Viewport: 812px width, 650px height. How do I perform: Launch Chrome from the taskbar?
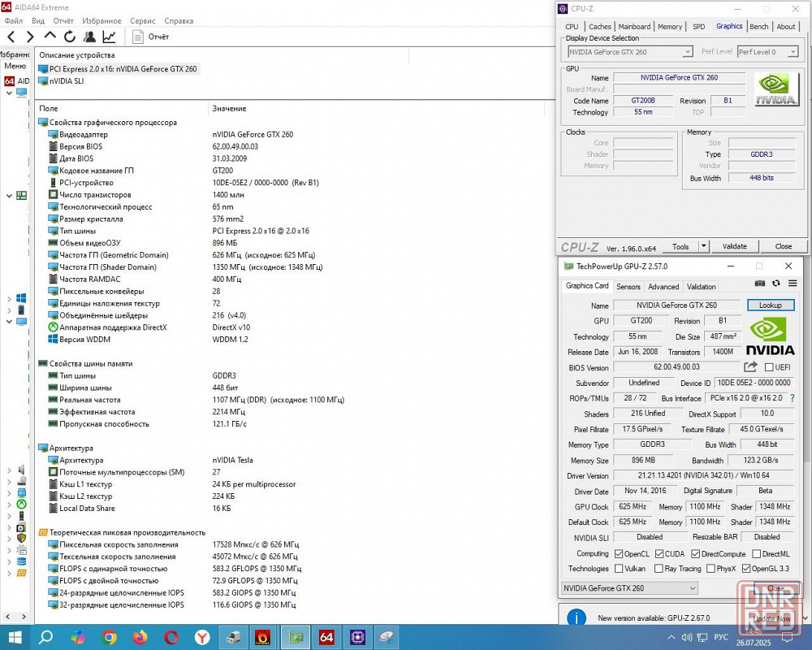pyautogui.click(x=109, y=637)
